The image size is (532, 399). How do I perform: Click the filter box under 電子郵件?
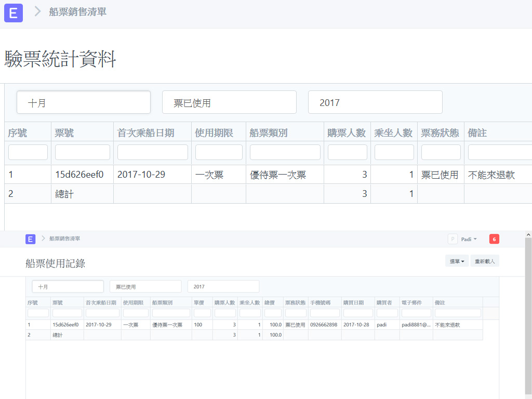416,313
